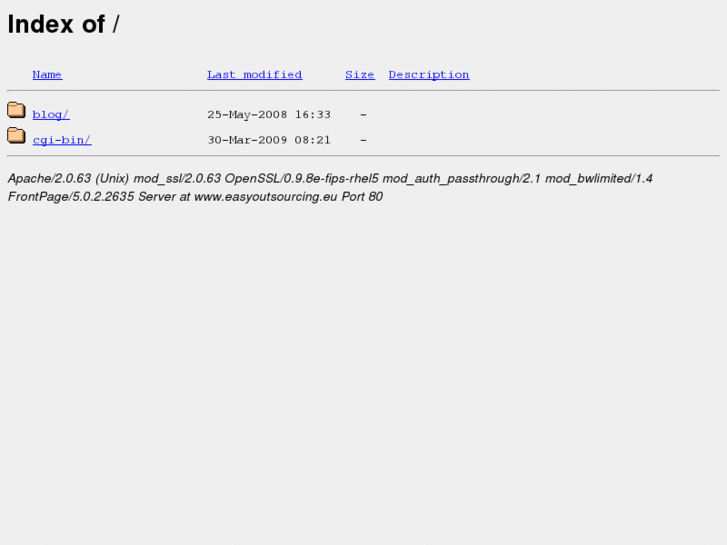Click the size dash in cgi-bin/ row
727x545 pixels.
364,140
